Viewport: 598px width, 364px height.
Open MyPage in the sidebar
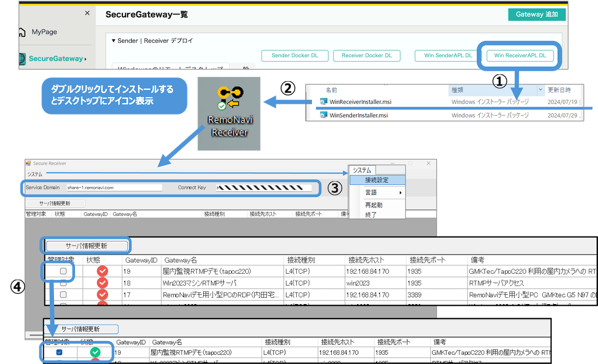[44, 32]
